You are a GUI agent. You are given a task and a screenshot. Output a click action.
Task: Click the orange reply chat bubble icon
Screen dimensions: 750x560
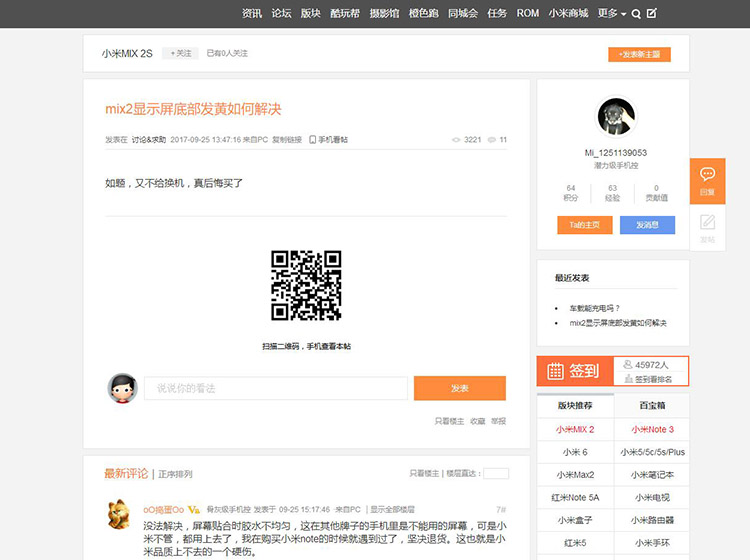(x=707, y=174)
